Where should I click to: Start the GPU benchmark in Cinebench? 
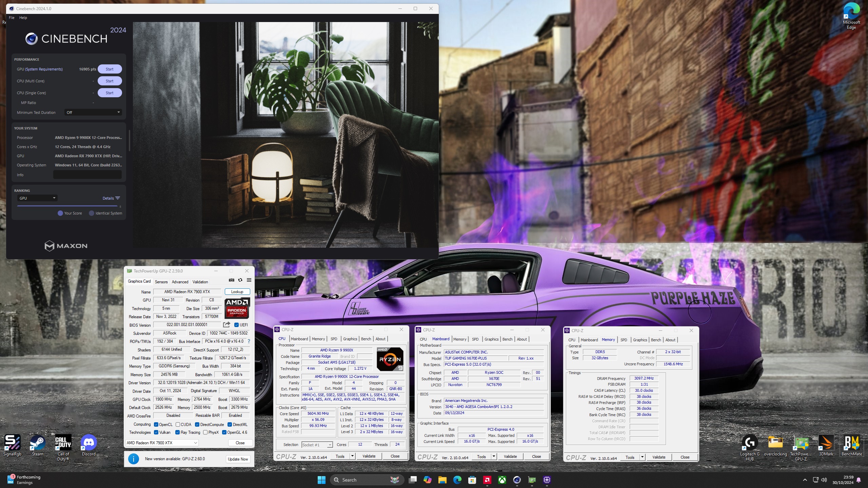(x=110, y=69)
